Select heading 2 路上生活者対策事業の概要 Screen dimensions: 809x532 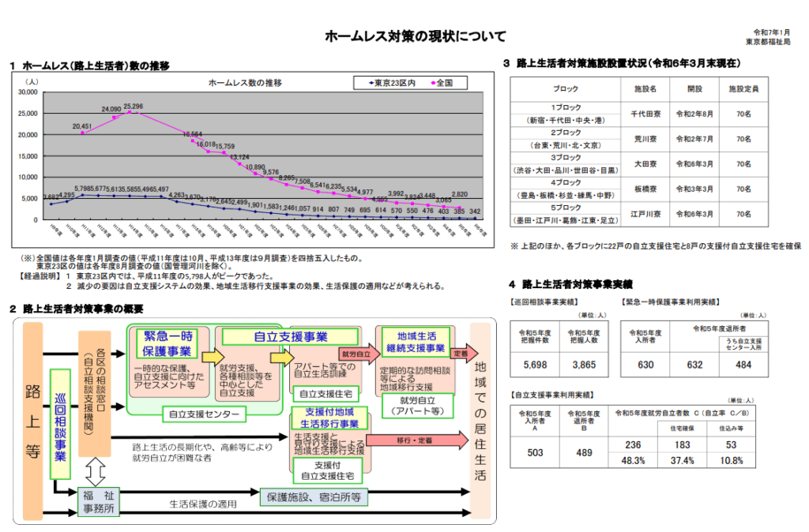(77, 309)
